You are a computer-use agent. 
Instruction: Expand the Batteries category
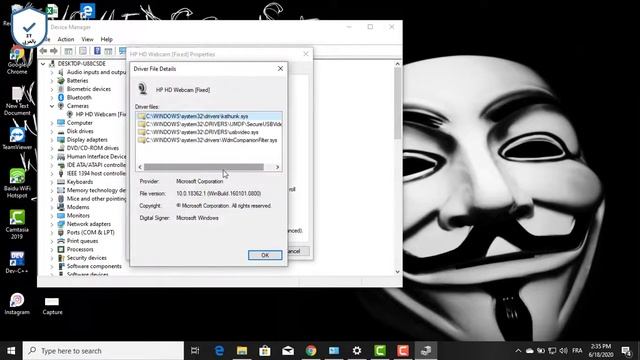click(x=52, y=81)
